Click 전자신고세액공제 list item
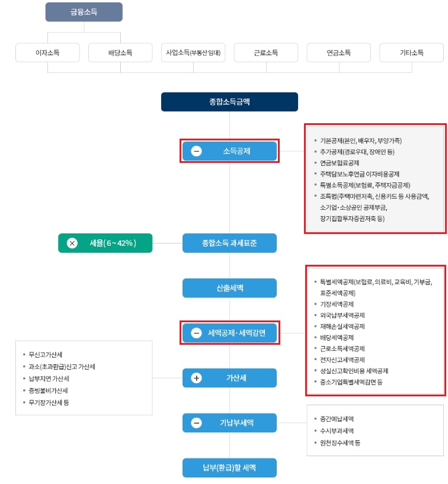448x484 pixels. [343, 360]
